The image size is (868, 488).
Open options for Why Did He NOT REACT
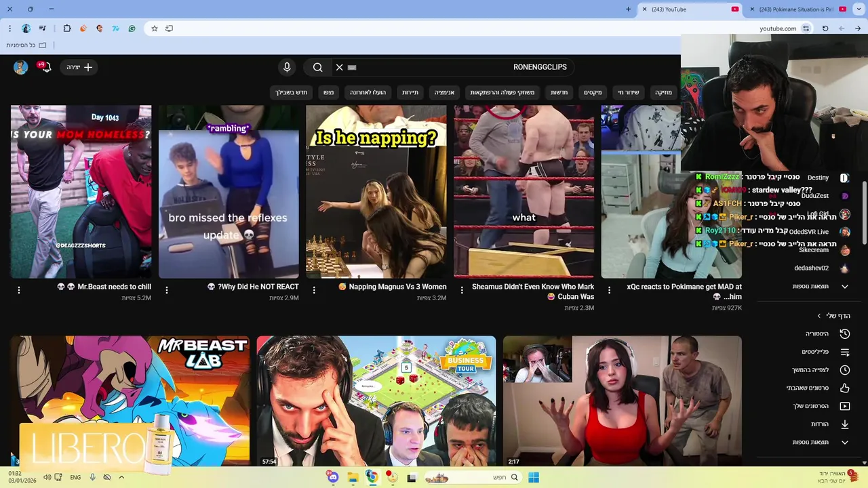[x=167, y=290]
